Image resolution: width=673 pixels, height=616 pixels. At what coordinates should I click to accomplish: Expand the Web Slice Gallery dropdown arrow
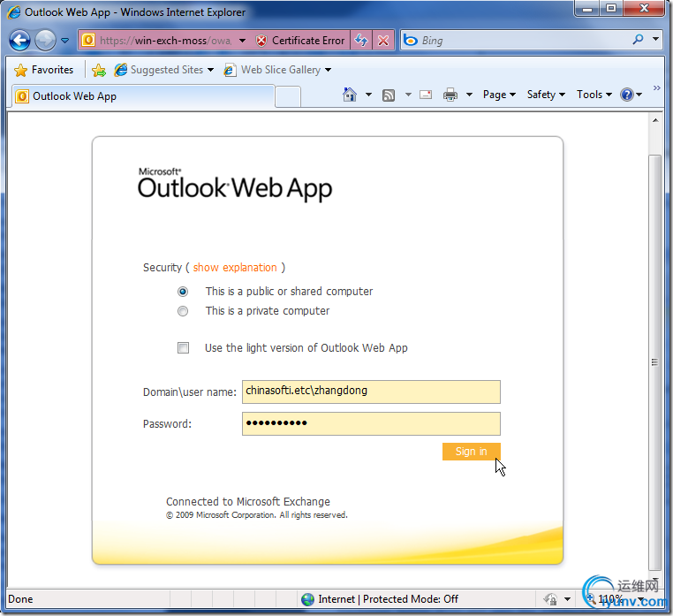[328, 70]
